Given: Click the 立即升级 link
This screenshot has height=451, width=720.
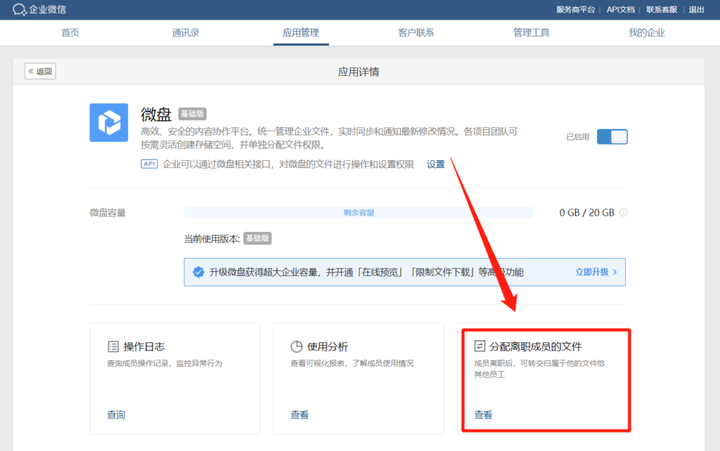Looking at the screenshot, I should point(592,272).
